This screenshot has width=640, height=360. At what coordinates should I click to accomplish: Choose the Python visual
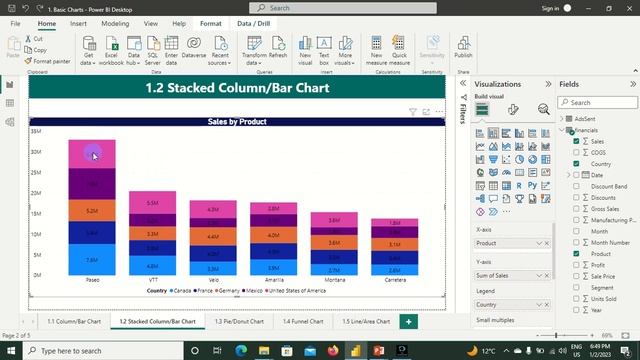tap(532, 185)
